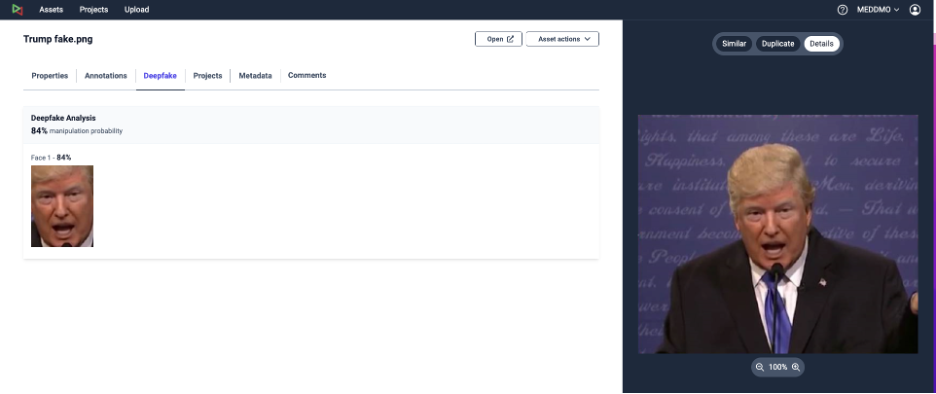Open the MEDDMO account dropdown

click(x=878, y=10)
